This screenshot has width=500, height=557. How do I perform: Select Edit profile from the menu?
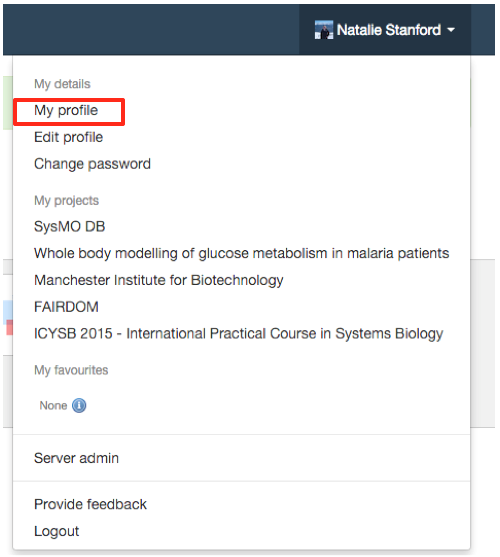(x=69, y=137)
